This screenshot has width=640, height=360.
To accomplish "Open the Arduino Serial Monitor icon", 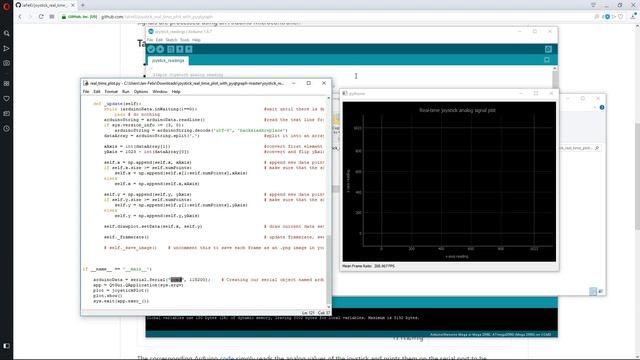I will click(x=548, y=49).
